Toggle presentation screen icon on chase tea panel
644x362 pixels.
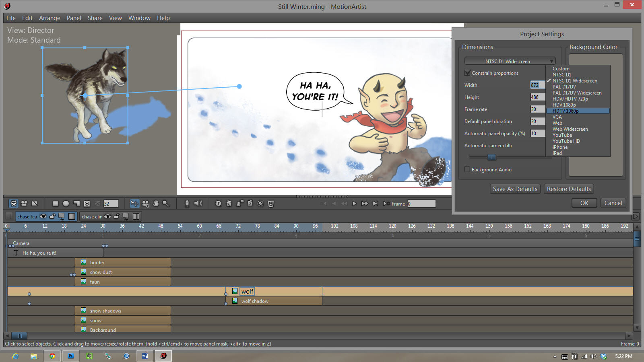click(x=62, y=216)
